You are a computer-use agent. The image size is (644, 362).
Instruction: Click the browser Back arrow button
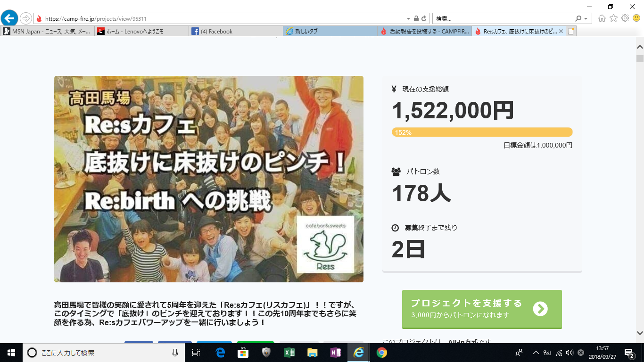9,18
